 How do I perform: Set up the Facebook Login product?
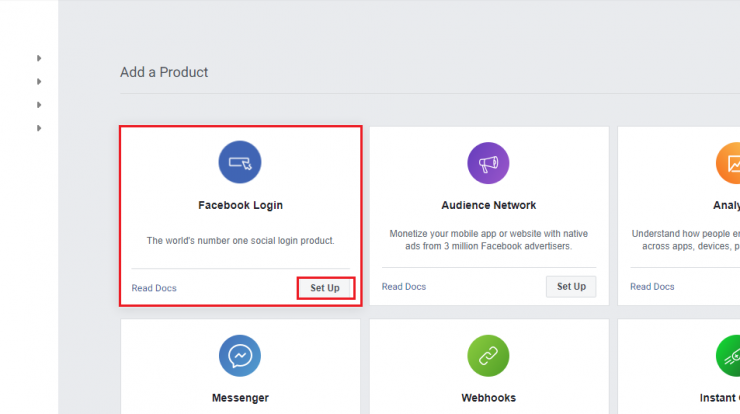pos(325,288)
